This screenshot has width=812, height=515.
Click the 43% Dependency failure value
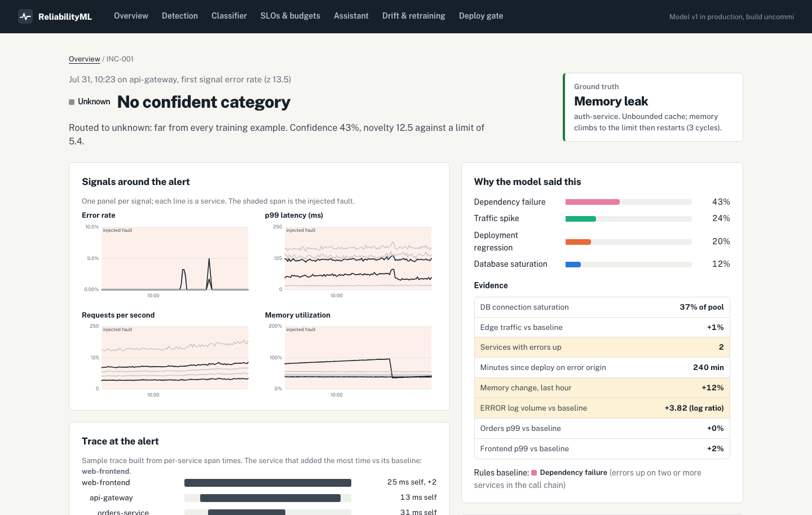coord(721,202)
